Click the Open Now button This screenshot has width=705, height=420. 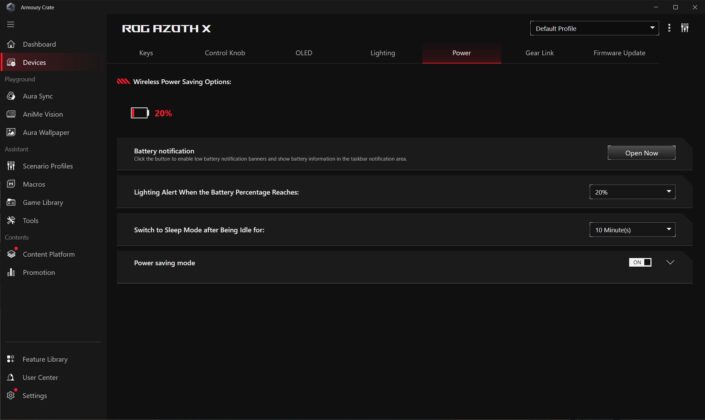641,153
